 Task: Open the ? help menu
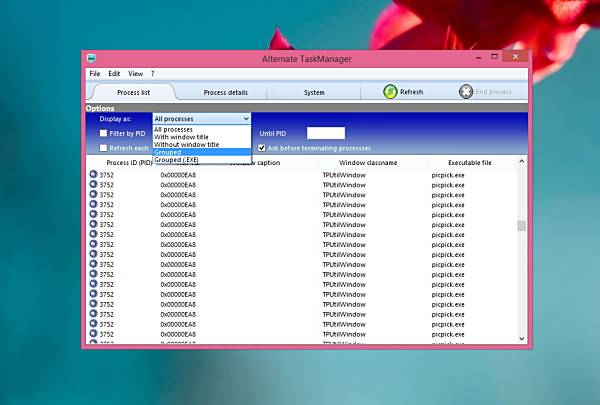(x=152, y=73)
